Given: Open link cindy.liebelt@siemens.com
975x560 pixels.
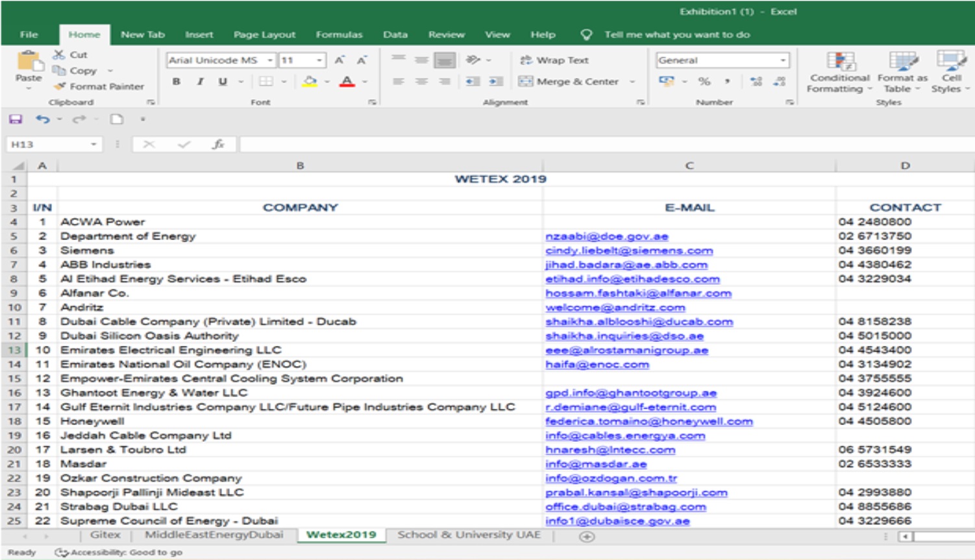Looking at the screenshot, I should (x=629, y=250).
